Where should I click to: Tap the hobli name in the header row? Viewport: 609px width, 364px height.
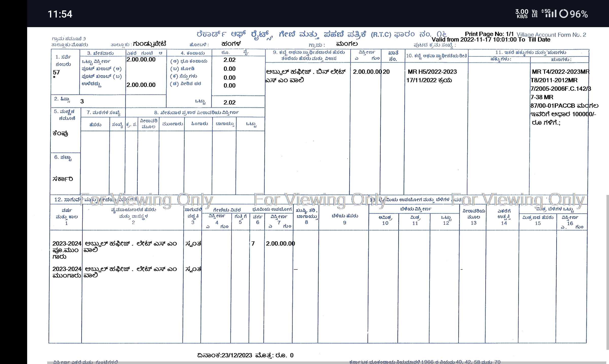coord(231,44)
